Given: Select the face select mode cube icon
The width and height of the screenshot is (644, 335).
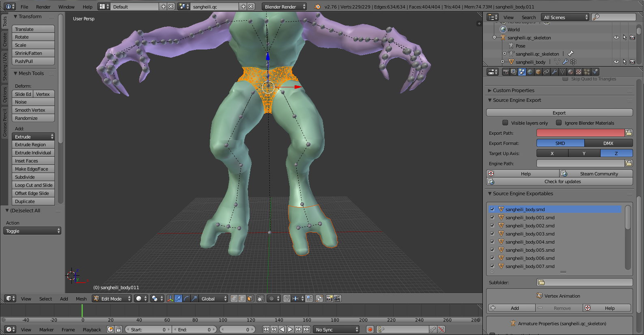Looking at the screenshot, I should pos(250,298).
